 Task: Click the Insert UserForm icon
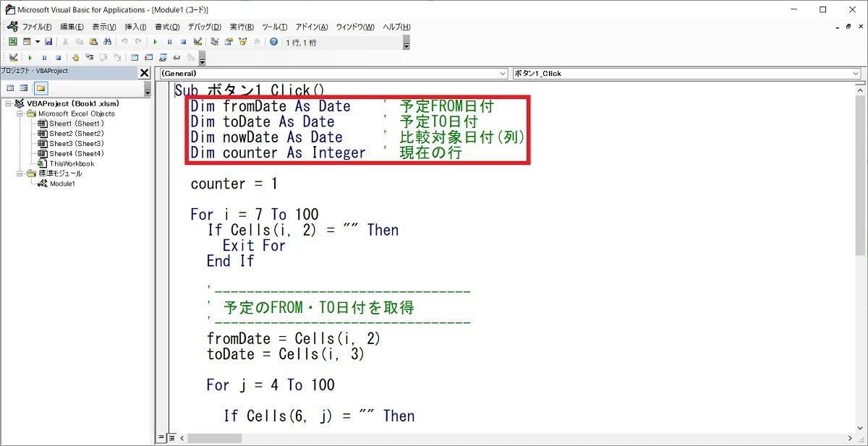coord(27,42)
